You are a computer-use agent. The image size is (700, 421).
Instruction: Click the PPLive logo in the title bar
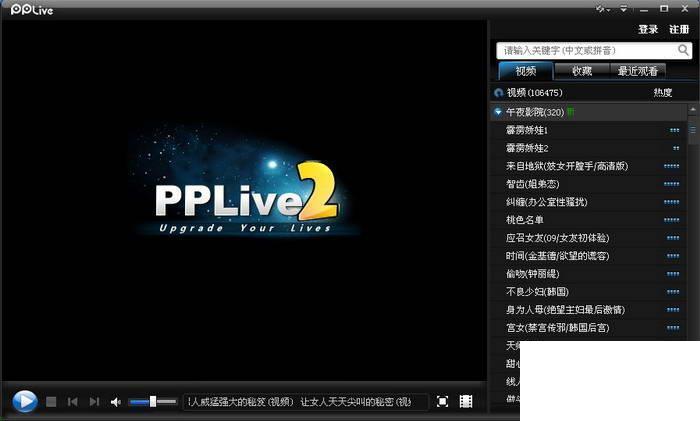click(32, 9)
